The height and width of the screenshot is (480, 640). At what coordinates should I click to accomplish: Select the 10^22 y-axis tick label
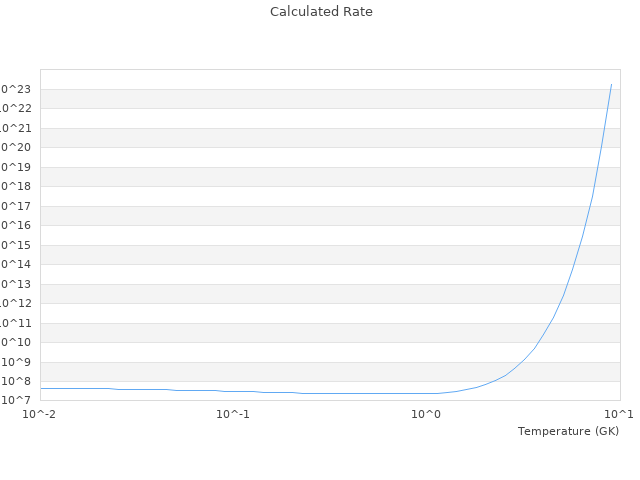17,109
